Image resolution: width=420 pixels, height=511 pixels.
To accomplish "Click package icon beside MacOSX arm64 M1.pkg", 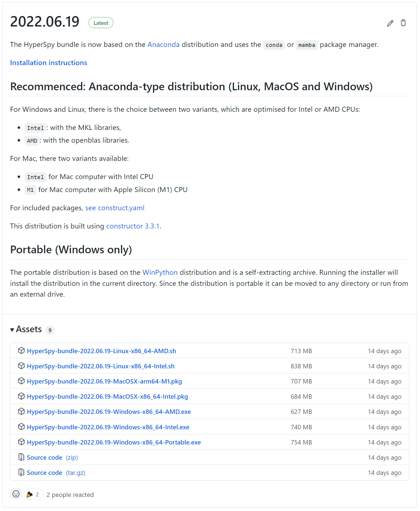I will tap(21, 381).
